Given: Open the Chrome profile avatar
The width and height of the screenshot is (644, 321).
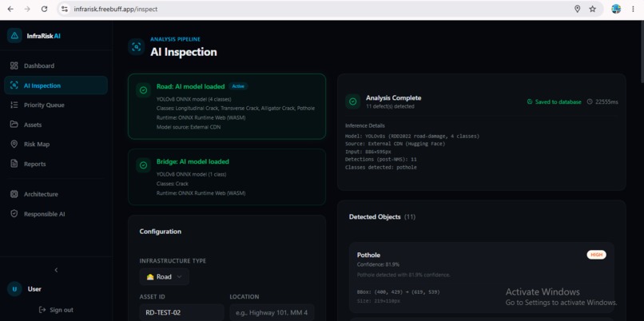Looking at the screenshot, I should (x=616, y=9).
